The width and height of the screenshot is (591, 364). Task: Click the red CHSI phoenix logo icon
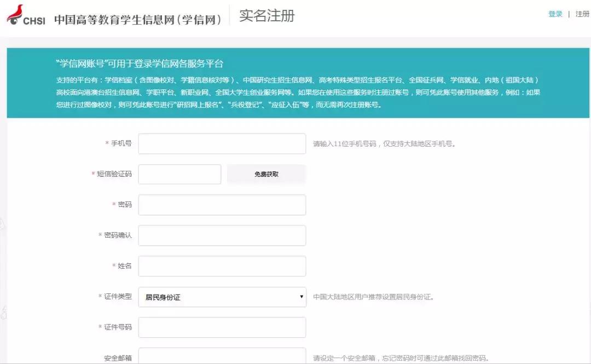(x=16, y=14)
